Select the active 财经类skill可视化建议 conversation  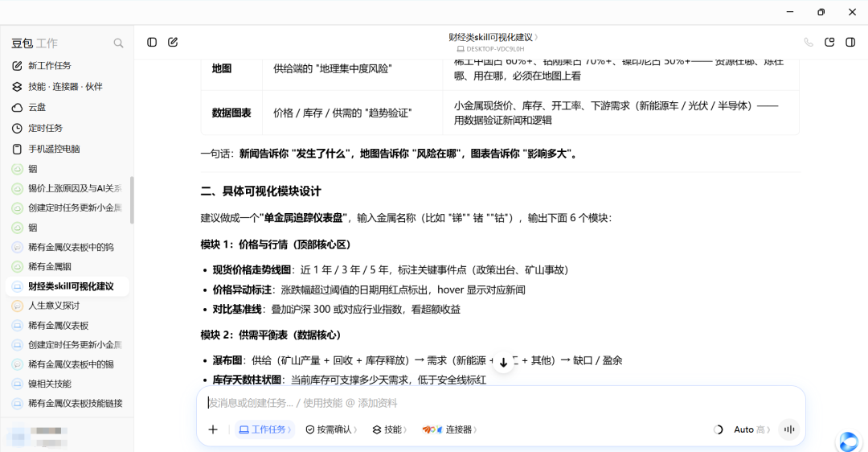point(67,286)
